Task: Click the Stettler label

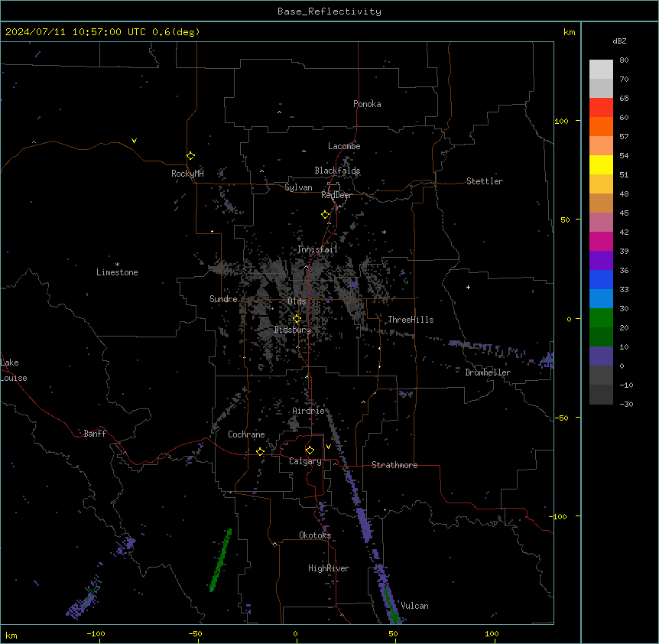Action: (x=485, y=181)
